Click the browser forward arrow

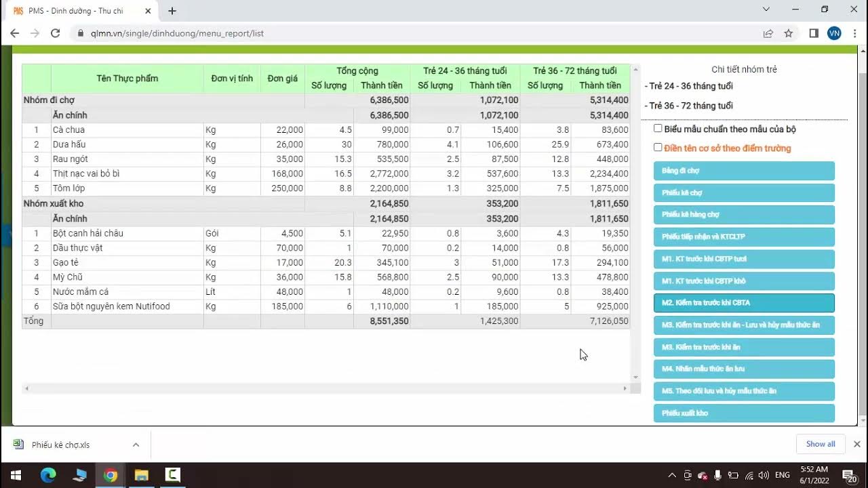pos(35,33)
